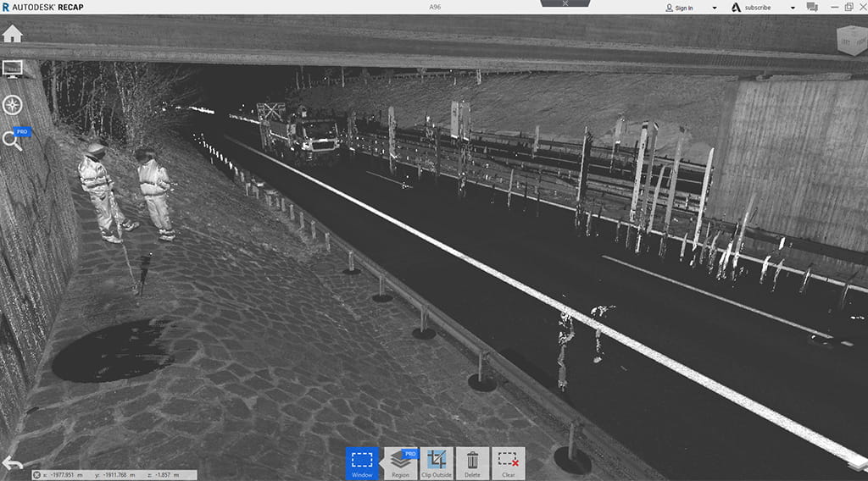Activate the Clip Outside tool
Viewport: 868px width, 481px height.
[437, 463]
